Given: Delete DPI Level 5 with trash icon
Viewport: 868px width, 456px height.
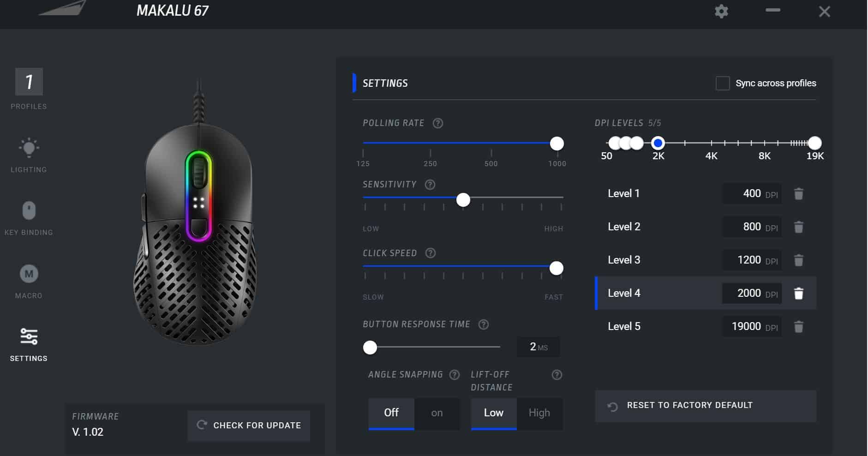Looking at the screenshot, I should pos(799,327).
